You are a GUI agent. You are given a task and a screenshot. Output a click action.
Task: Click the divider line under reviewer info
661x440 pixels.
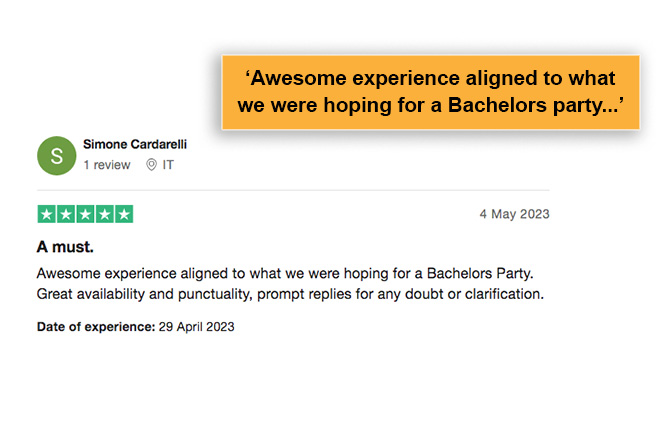[x=293, y=190]
